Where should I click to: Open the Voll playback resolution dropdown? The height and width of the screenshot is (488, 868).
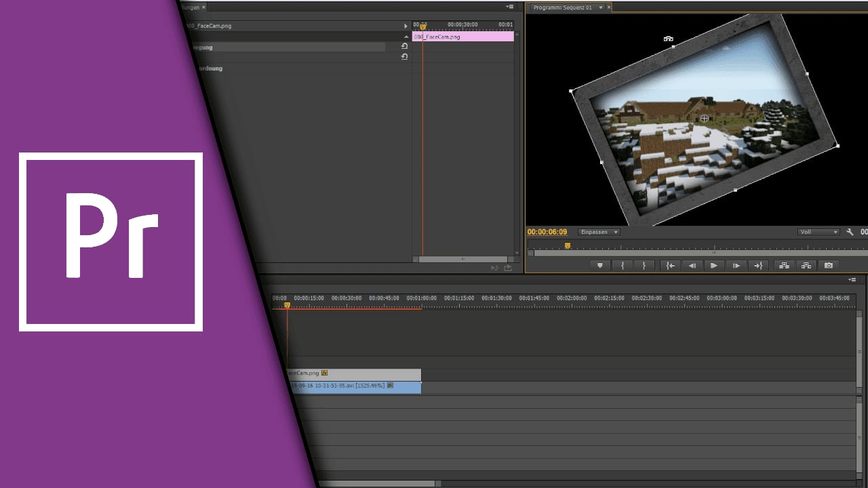[819, 232]
